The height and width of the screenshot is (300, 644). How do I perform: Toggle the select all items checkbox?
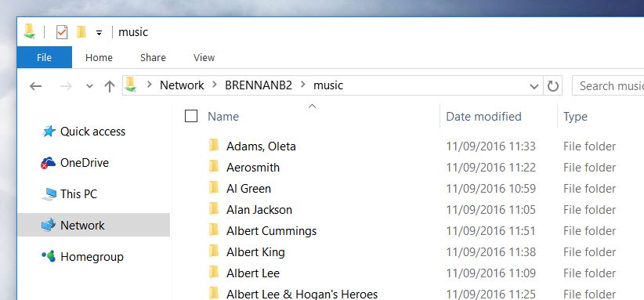191,116
